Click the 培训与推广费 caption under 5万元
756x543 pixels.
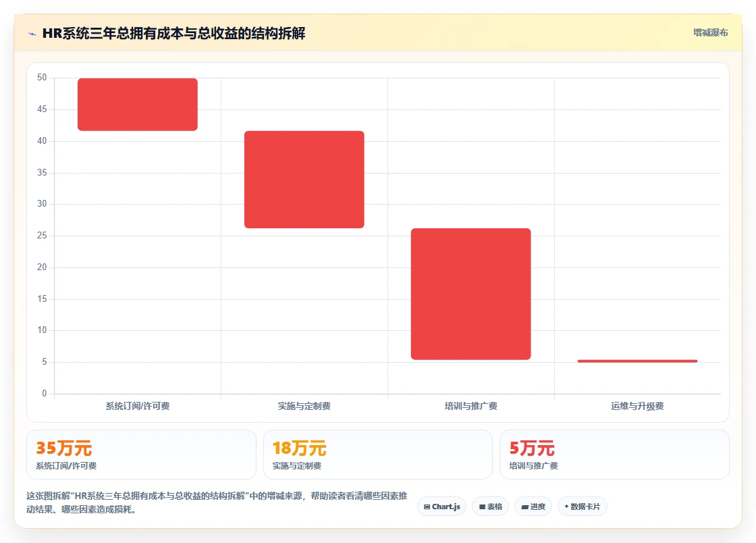pos(533,466)
